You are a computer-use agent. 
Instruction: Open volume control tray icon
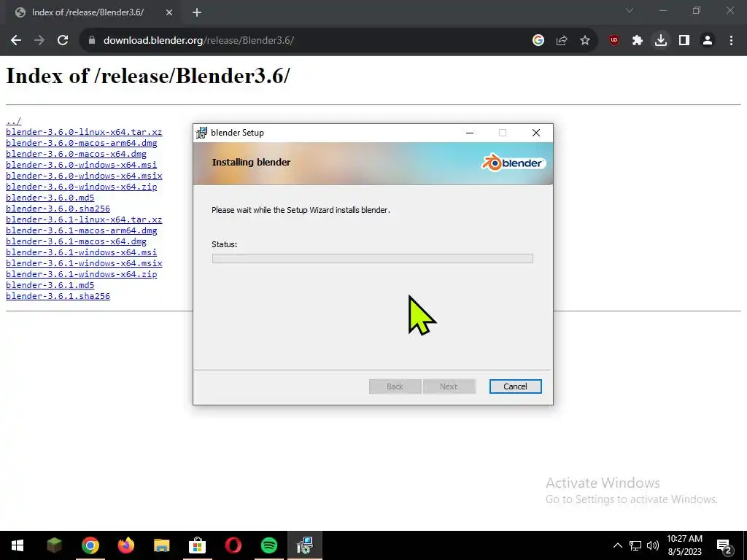coord(653,545)
